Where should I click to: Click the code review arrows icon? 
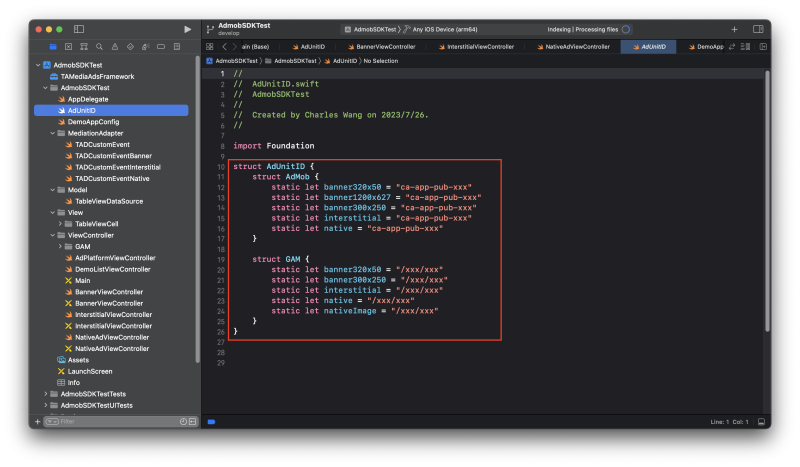pos(732,46)
